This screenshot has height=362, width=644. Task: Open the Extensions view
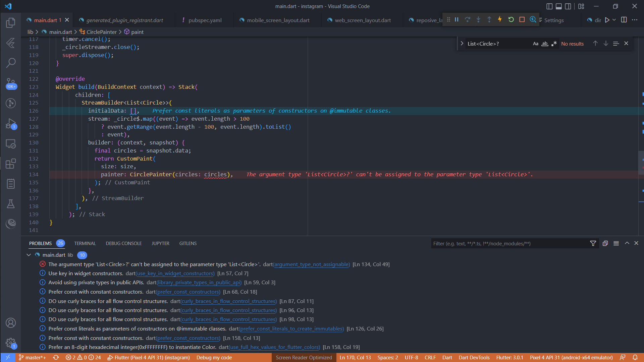11,164
